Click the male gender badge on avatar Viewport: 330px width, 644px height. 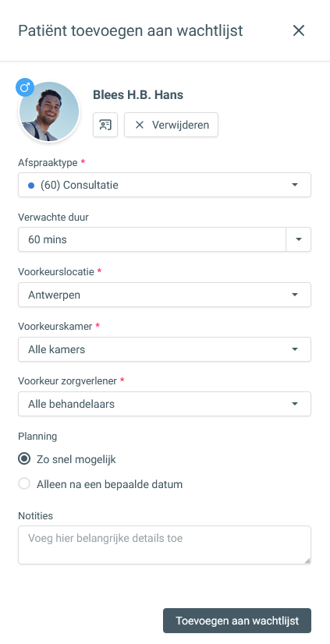pos(25,87)
